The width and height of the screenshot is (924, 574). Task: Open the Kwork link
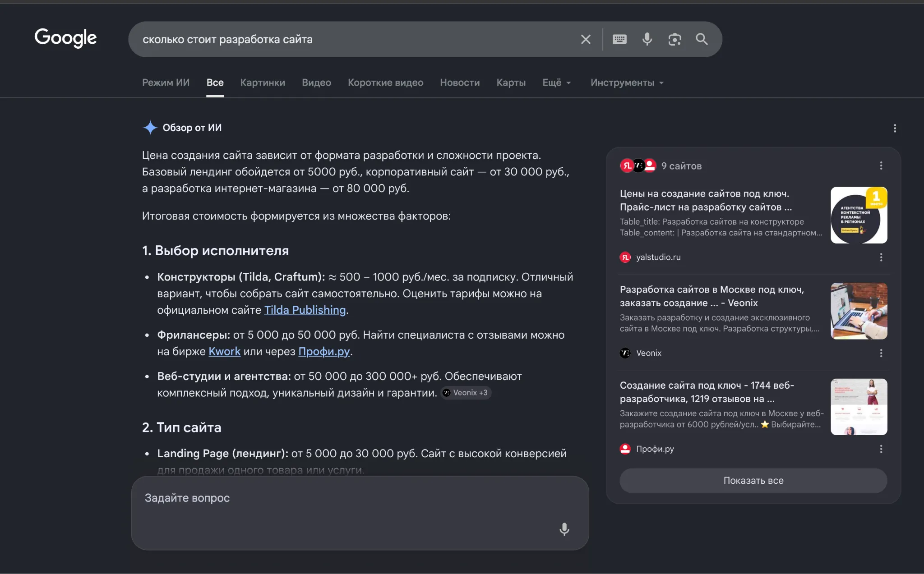(224, 352)
